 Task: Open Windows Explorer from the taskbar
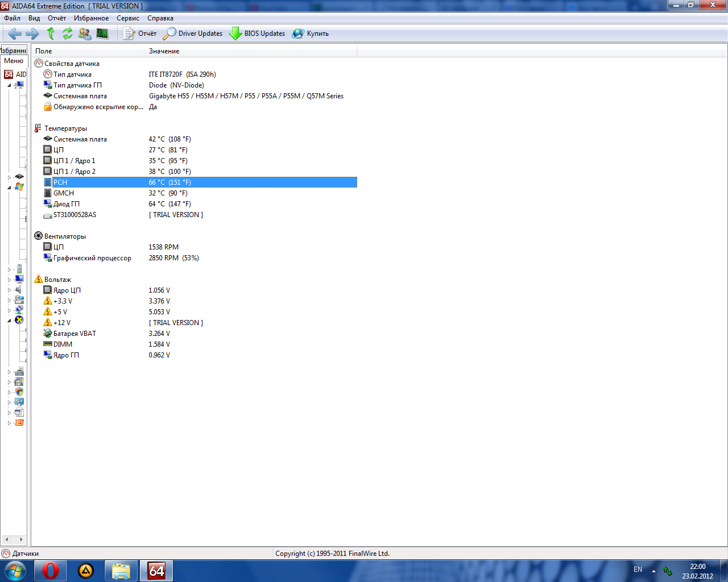point(121,571)
